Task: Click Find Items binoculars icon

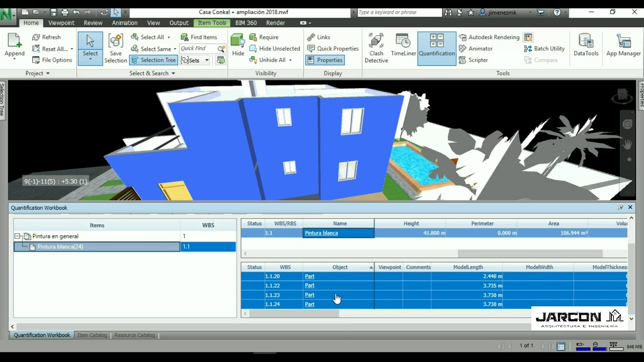Action: click(185, 37)
